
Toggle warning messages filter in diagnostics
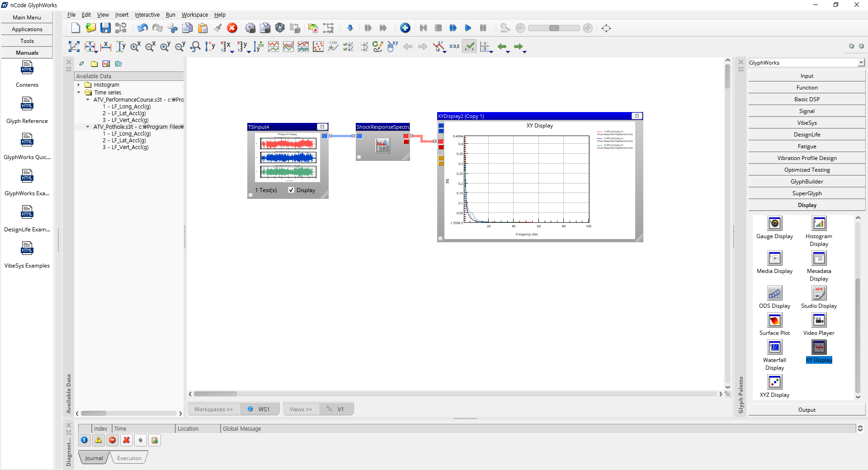(99, 440)
